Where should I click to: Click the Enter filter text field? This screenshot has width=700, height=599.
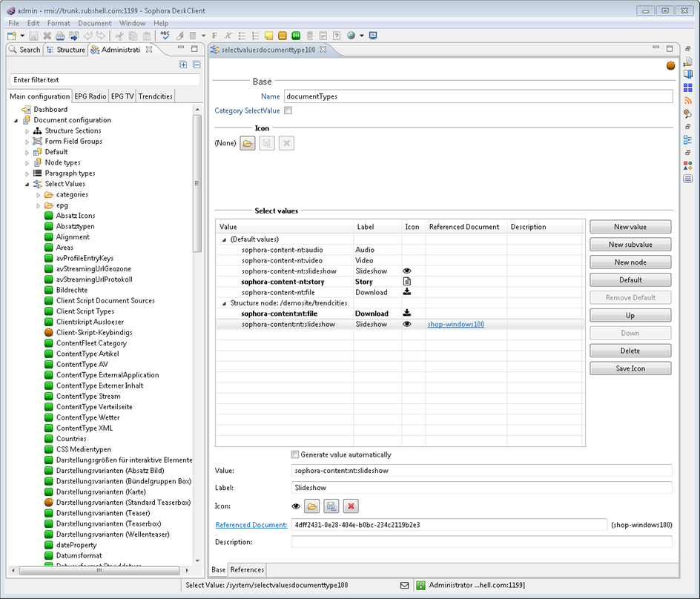tap(105, 80)
